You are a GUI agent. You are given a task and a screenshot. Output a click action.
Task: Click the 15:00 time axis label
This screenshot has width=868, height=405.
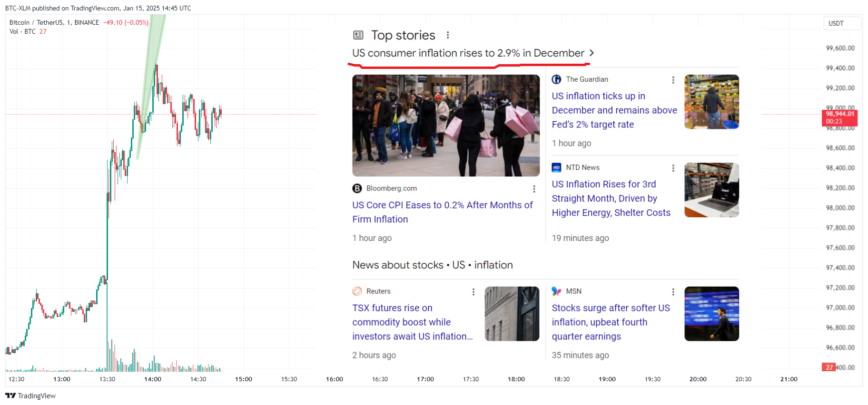[x=244, y=379]
